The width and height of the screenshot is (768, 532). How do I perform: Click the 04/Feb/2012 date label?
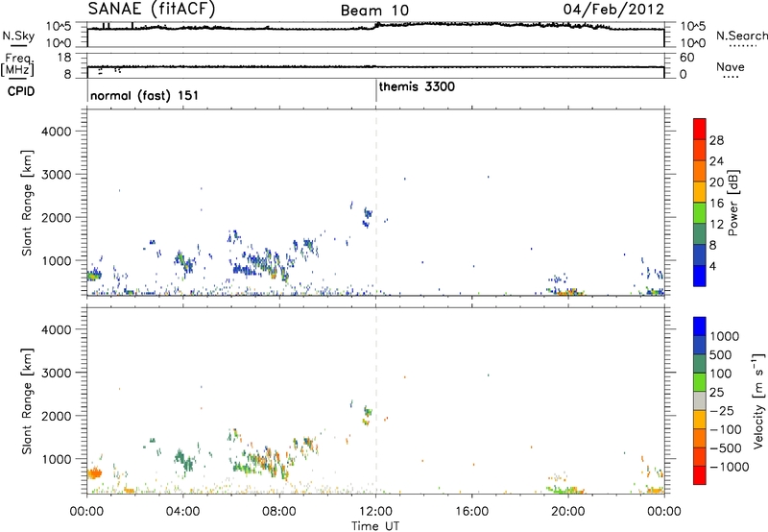coord(613,10)
